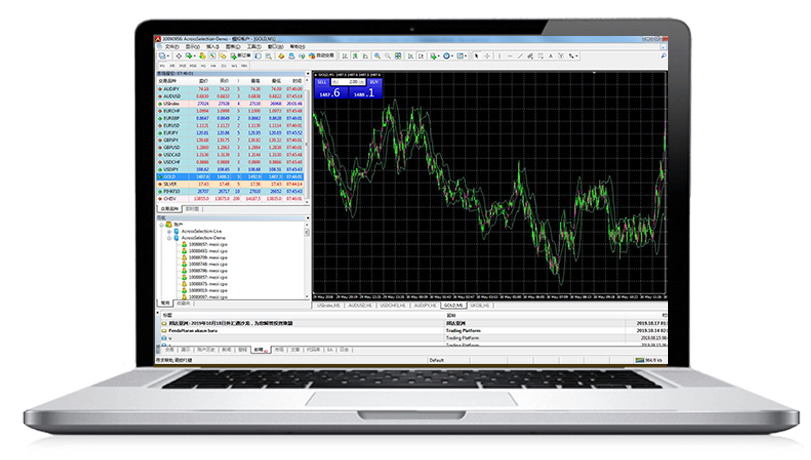Click the zoom out magnifier toolbar icon

[x=388, y=56]
